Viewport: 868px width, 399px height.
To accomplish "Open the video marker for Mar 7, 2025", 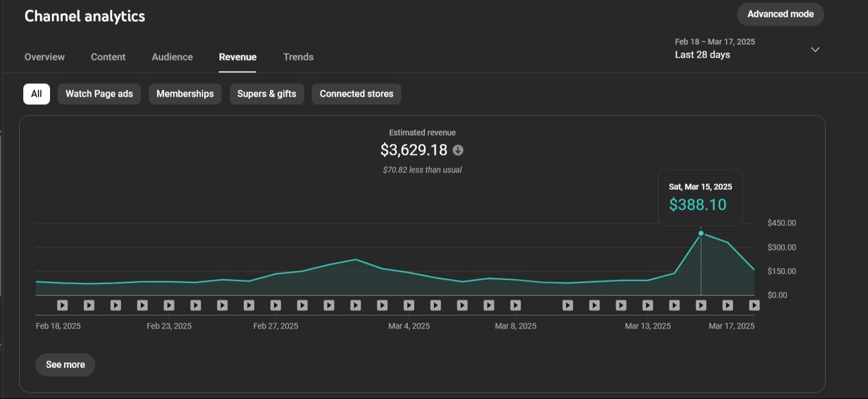I will (x=489, y=305).
